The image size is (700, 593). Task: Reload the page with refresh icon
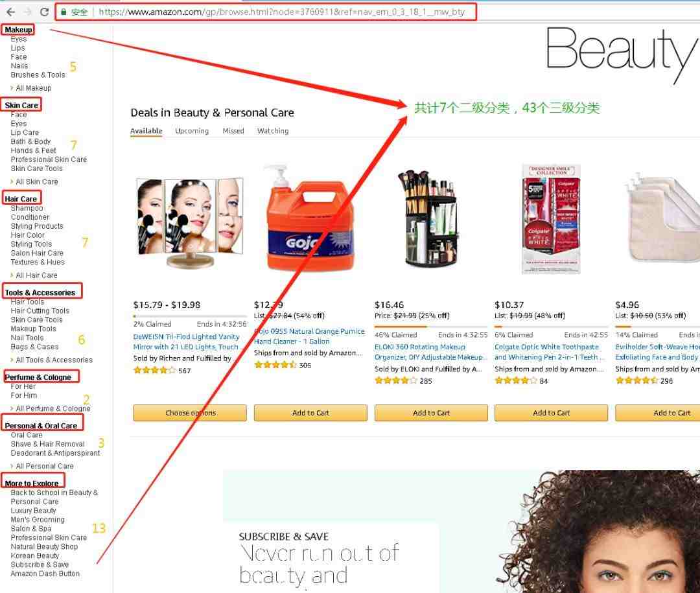point(44,12)
